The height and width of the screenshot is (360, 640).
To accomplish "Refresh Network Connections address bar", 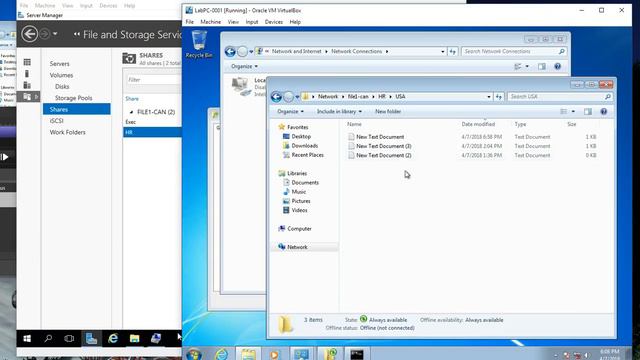I will coord(453,51).
